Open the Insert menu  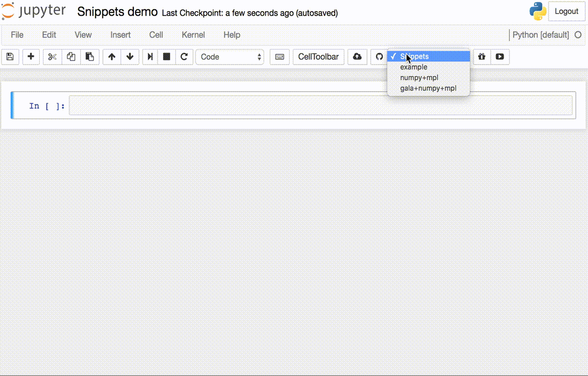coord(121,35)
